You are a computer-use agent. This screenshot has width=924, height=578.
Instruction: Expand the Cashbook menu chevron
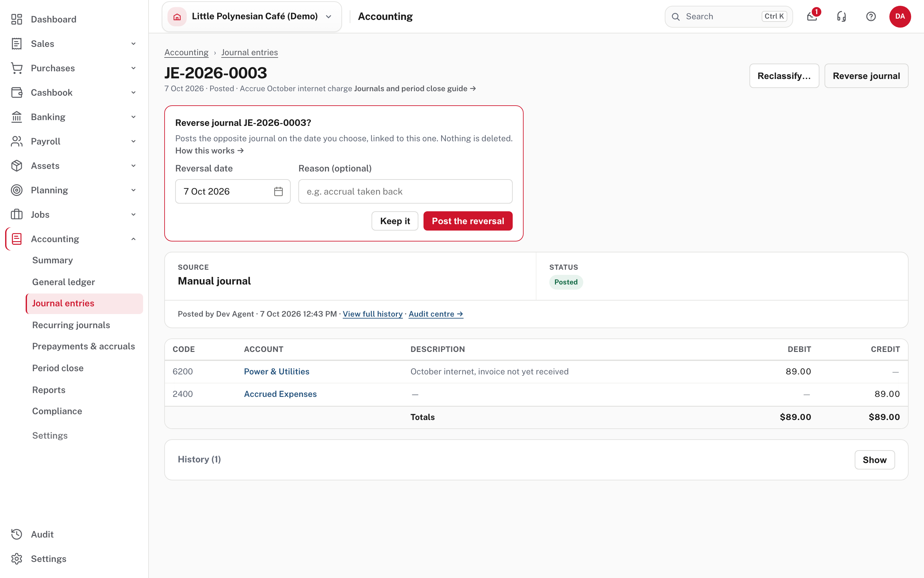pos(133,92)
